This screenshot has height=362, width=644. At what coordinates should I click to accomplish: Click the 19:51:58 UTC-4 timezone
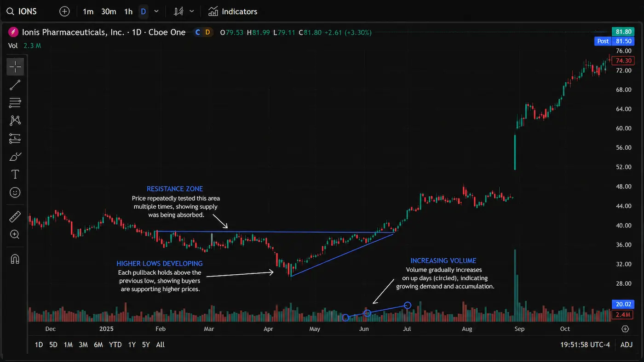click(585, 345)
